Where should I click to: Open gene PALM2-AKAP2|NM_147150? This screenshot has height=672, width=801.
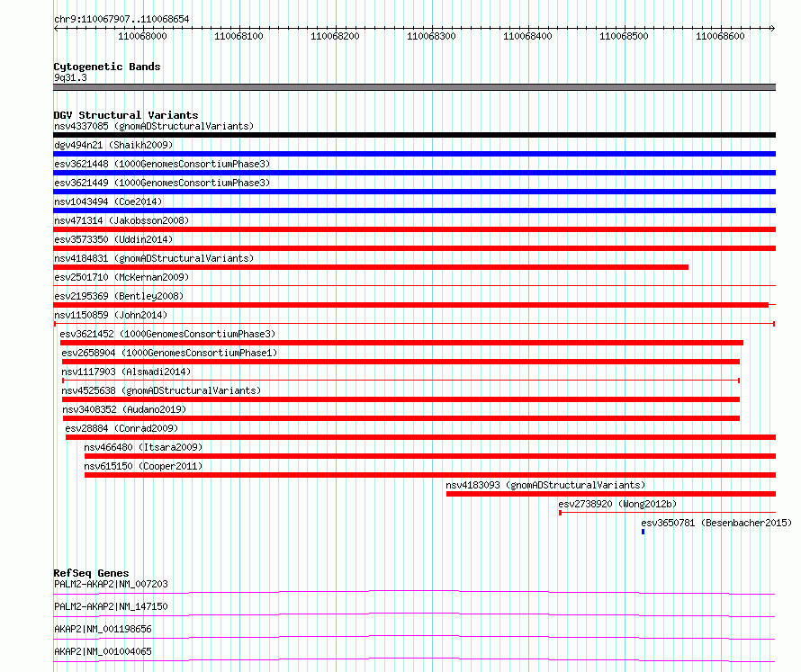(x=111, y=606)
